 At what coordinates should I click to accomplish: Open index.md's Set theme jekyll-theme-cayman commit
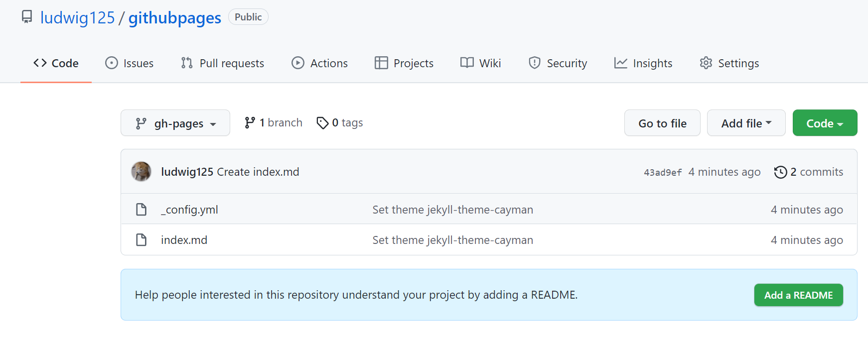coord(453,240)
